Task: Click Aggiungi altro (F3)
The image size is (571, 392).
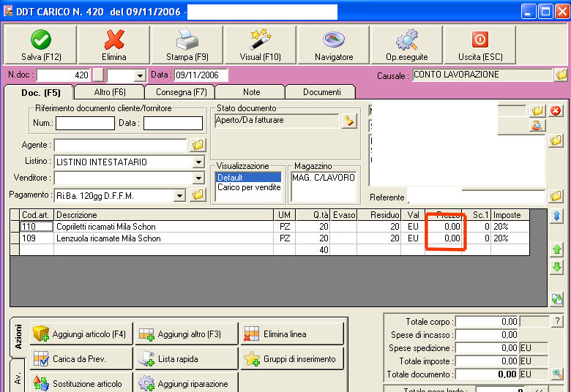Action: tap(187, 333)
